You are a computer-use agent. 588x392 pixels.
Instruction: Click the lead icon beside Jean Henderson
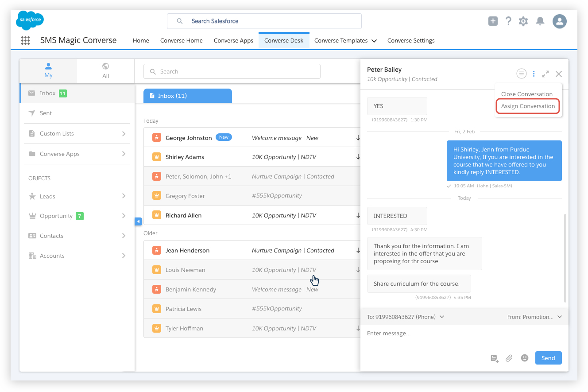click(x=156, y=250)
